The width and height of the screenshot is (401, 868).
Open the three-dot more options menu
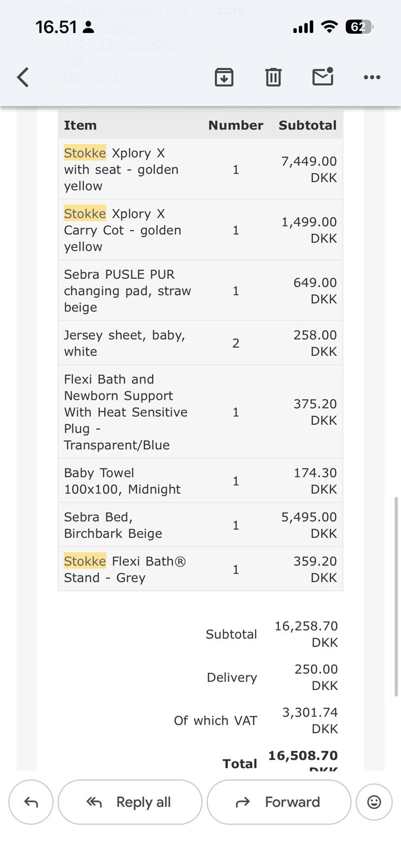372,78
